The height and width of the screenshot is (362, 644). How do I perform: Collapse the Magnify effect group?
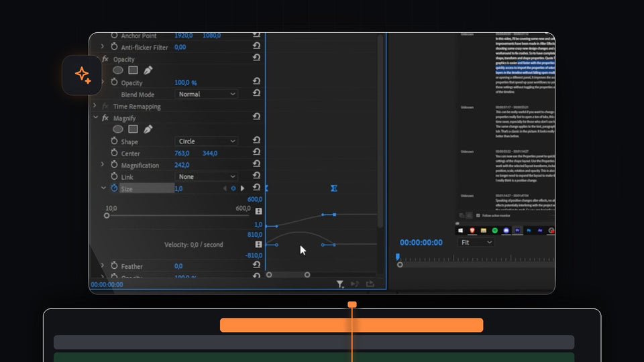(x=95, y=117)
